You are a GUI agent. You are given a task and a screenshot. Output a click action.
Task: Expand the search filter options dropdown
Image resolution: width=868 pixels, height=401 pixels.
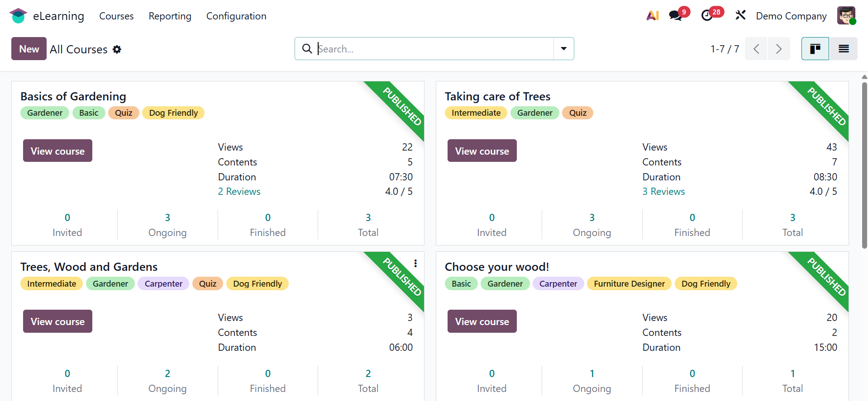click(x=564, y=49)
